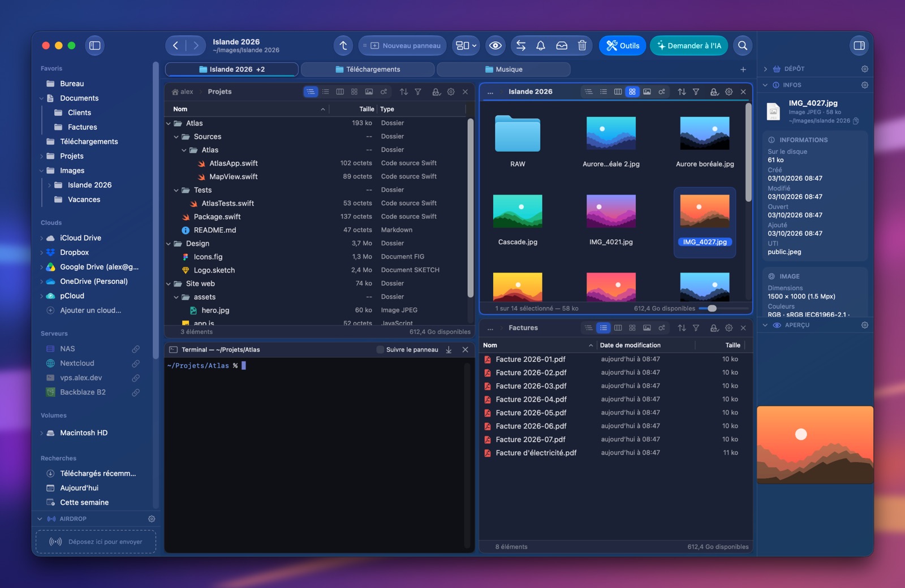The image size is (905, 588).
Task: Open sort options in the Projets panel
Action: [404, 92]
